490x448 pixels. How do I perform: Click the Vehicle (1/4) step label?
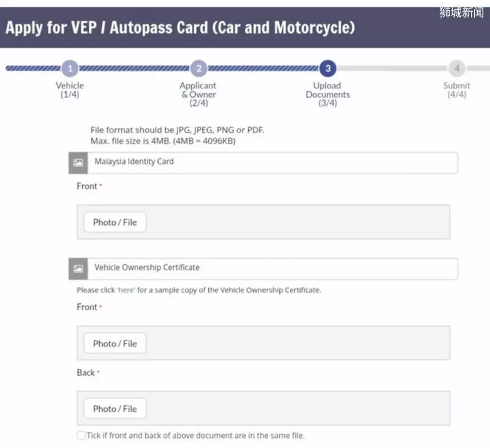tap(70, 90)
